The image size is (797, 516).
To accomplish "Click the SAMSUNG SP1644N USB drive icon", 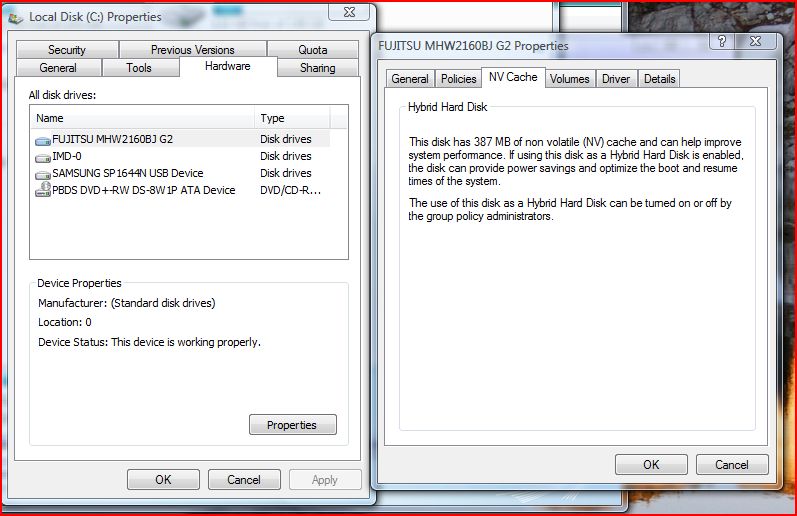I will coord(43,174).
